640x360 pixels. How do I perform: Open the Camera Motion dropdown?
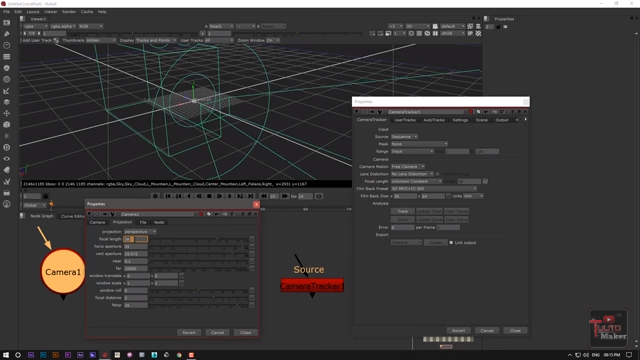(407, 167)
